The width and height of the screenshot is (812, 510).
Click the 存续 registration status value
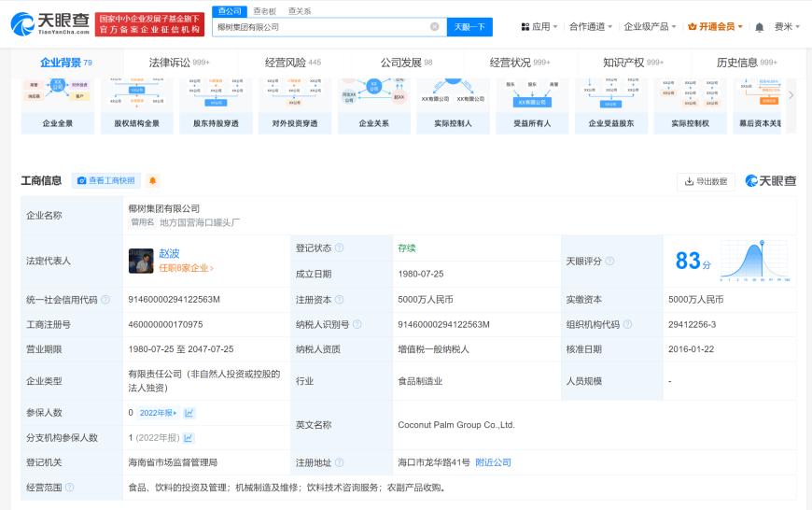click(407, 248)
